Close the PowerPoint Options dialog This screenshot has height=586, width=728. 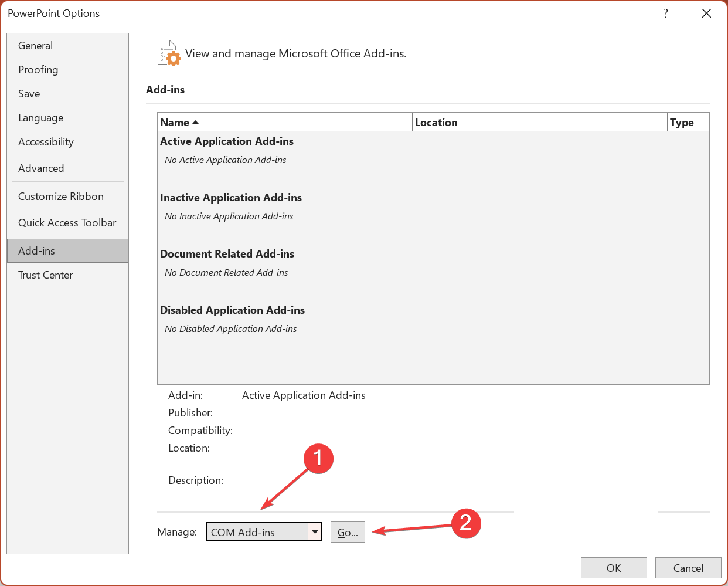(x=706, y=13)
